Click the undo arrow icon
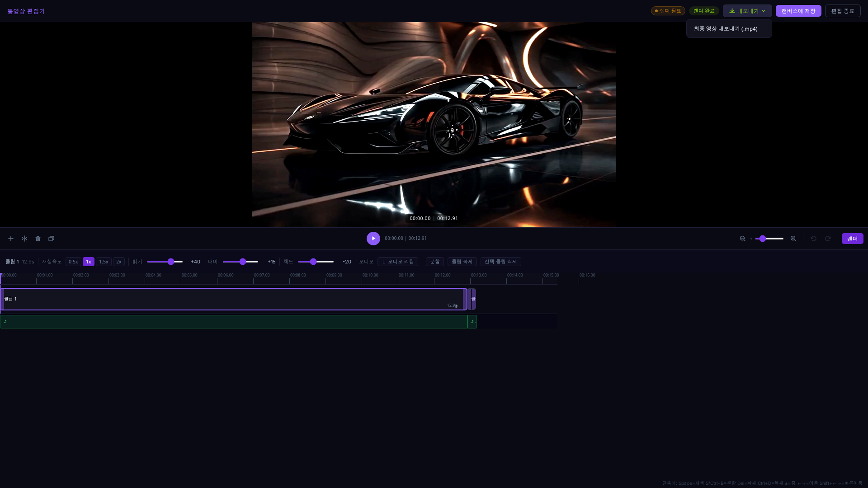This screenshot has width=868, height=488. coord(813,239)
